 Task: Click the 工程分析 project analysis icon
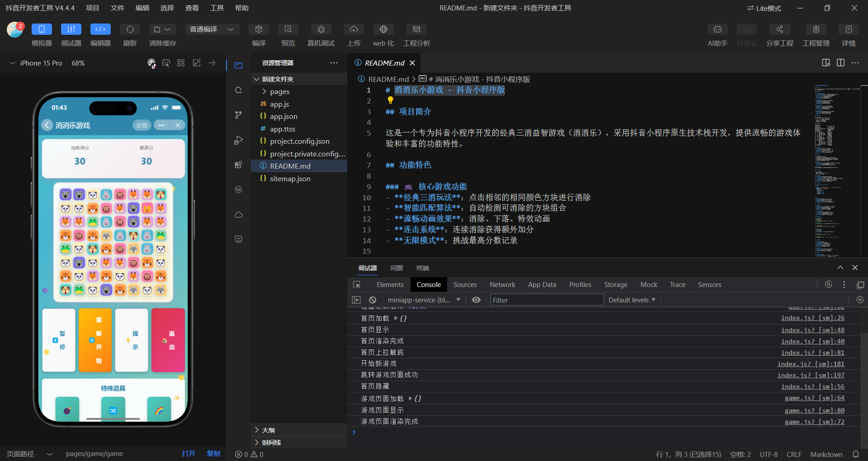pyautogui.click(x=416, y=29)
